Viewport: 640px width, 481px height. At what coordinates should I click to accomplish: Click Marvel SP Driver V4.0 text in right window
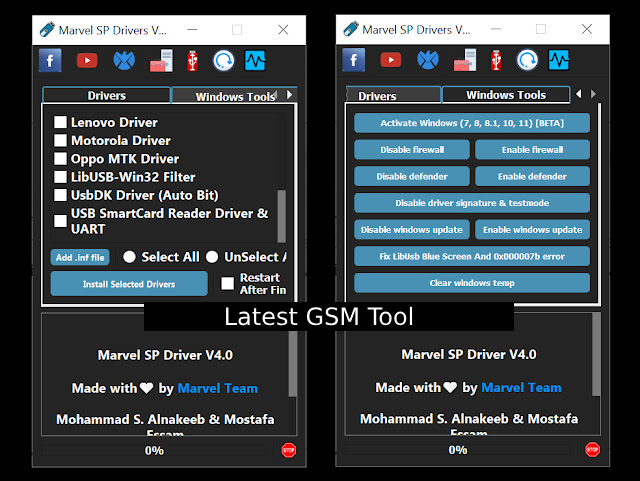[469, 354]
